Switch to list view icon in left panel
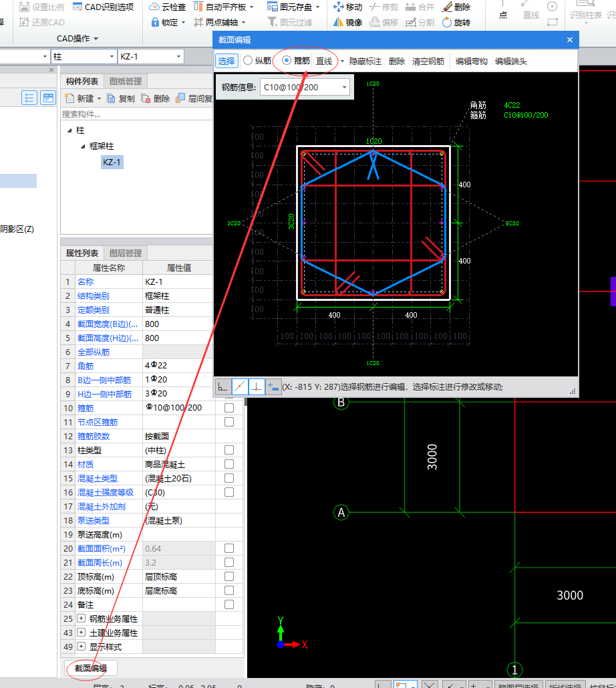The image size is (616, 688). [x=29, y=98]
